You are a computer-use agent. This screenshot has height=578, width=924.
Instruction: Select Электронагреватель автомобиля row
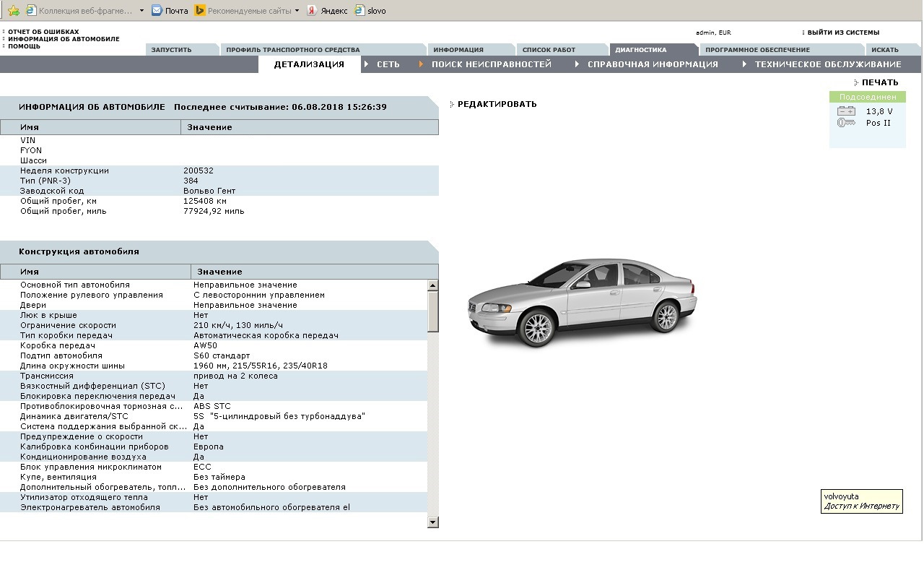(214, 507)
